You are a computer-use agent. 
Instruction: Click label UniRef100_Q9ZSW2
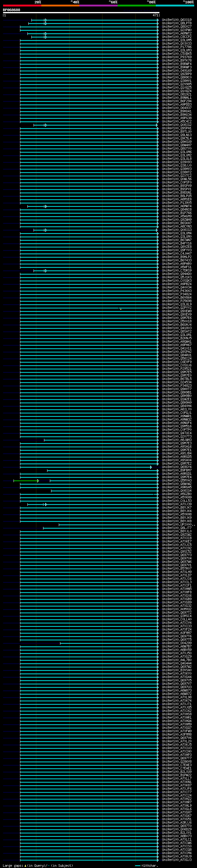click(x=177, y=535)
